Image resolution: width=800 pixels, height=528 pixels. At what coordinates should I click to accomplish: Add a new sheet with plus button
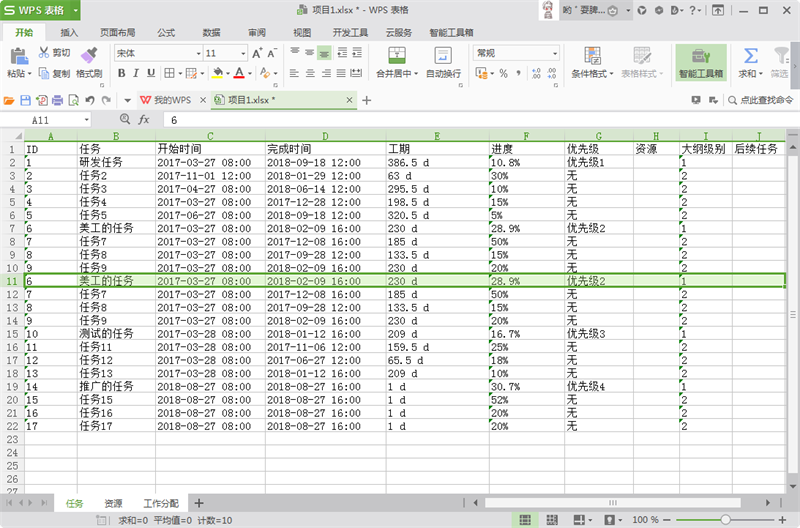[x=199, y=504]
